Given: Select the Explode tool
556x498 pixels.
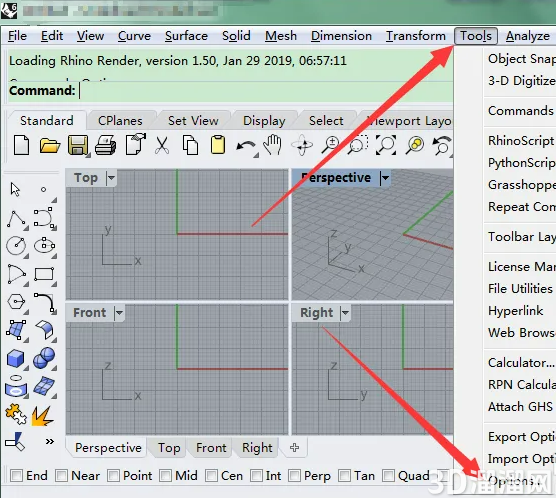Looking at the screenshot, I should 43,416.
